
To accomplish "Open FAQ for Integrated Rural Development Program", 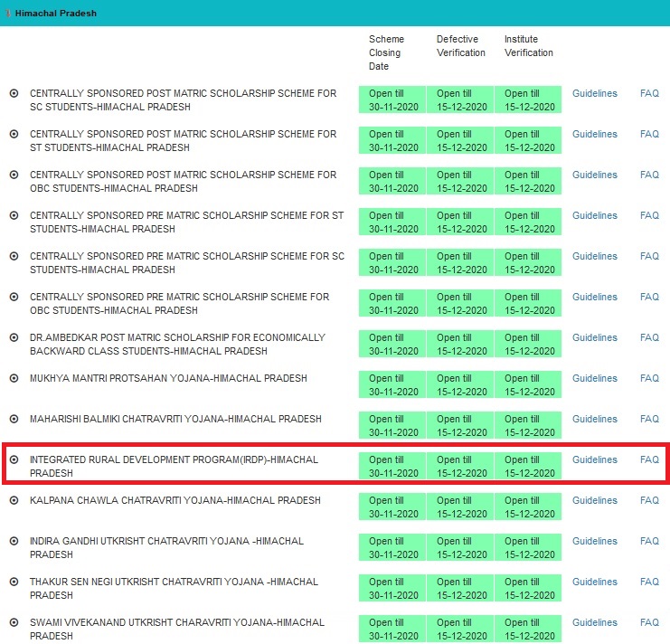I will [x=649, y=459].
